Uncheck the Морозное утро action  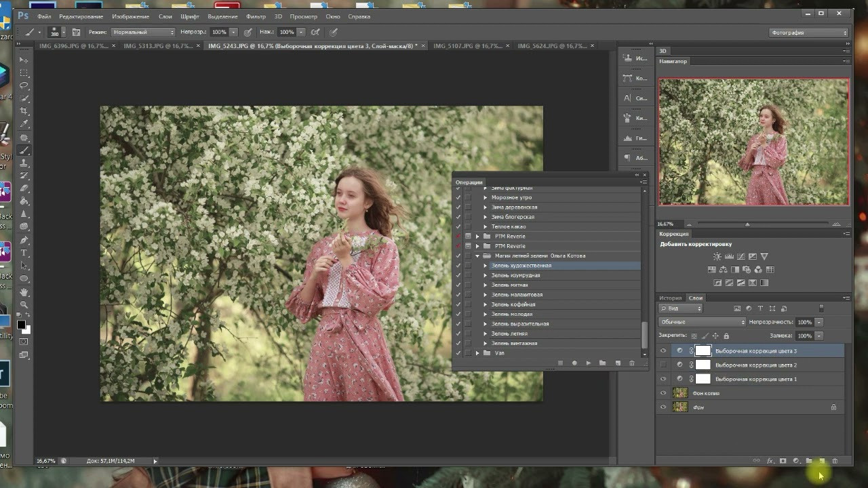(x=458, y=197)
